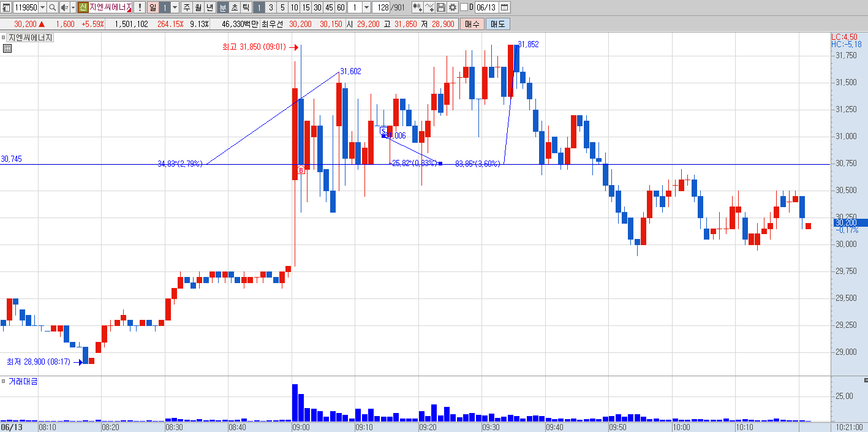Click the grid table icon under stock name
The width and height of the screenshot is (868, 432).
click(7, 49)
